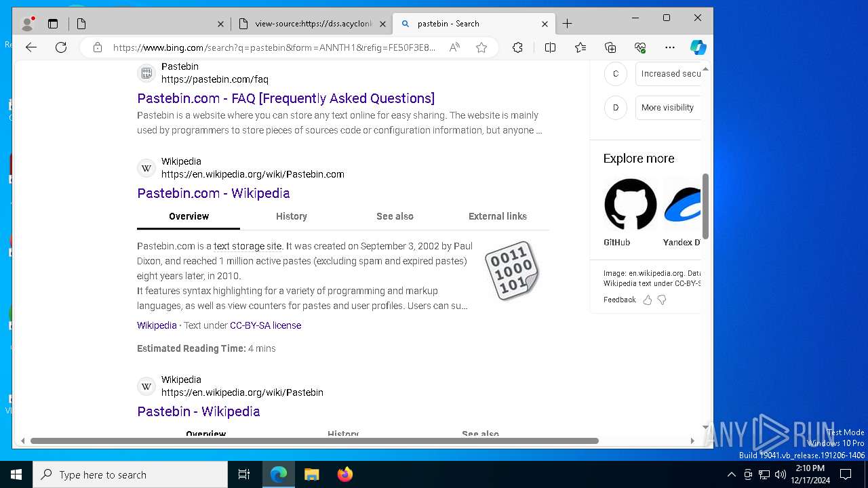The height and width of the screenshot is (488, 868).
Task: Close the first blank tab
Action: [220, 24]
